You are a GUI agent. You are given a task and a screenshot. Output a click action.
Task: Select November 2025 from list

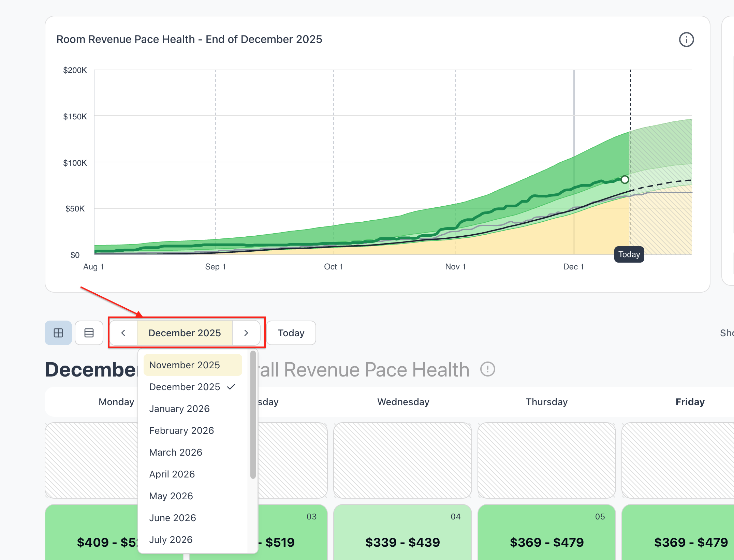185,365
